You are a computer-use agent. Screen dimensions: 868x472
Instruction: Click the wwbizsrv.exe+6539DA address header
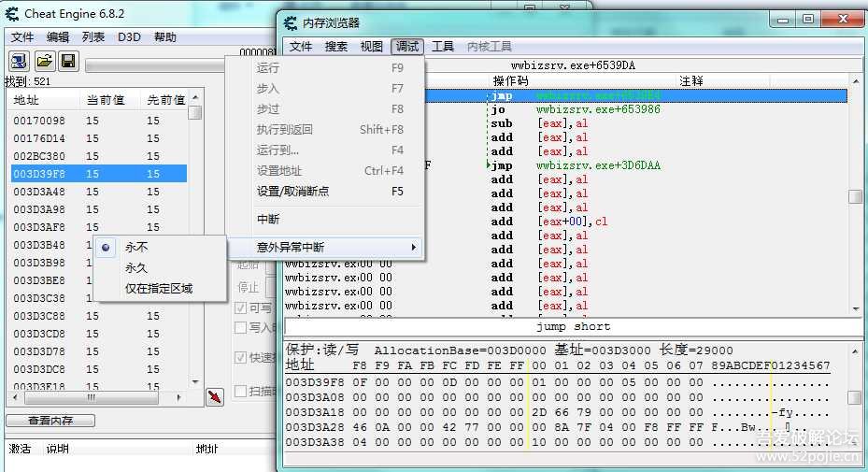573,65
